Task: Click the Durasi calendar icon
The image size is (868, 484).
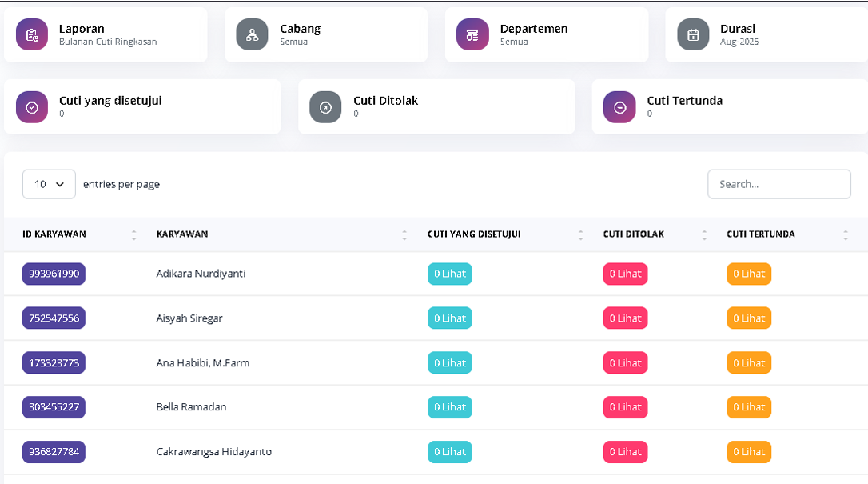Action: pyautogui.click(x=693, y=34)
